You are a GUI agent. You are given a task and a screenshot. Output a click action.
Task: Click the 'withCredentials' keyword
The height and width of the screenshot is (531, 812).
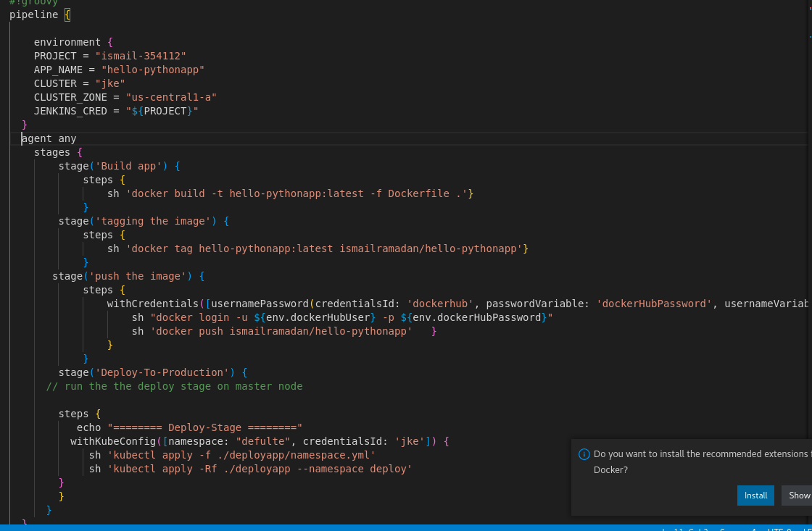[x=153, y=304]
